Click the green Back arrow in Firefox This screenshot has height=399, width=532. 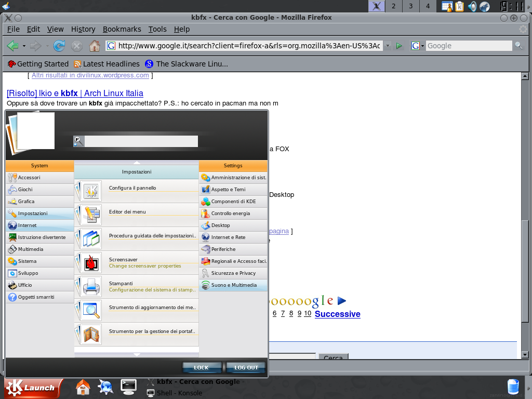[x=13, y=46]
